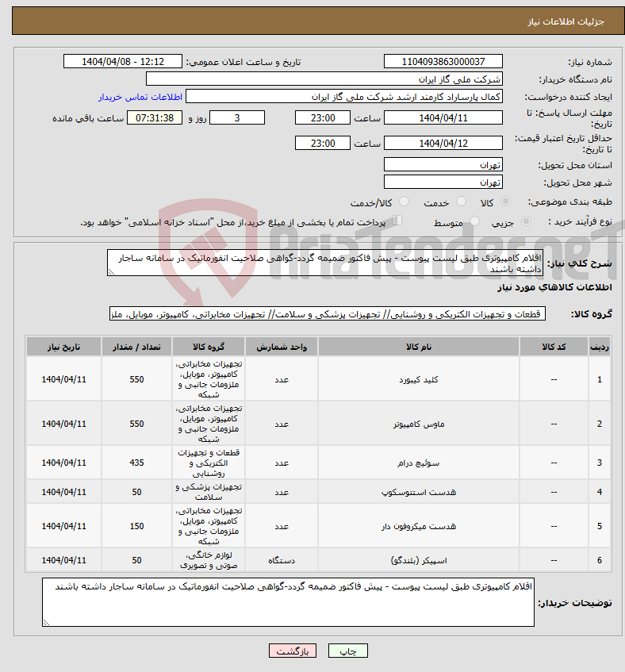625x672 pixels.
Task: Click the بازگشت back button
Action: coord(293,651)
